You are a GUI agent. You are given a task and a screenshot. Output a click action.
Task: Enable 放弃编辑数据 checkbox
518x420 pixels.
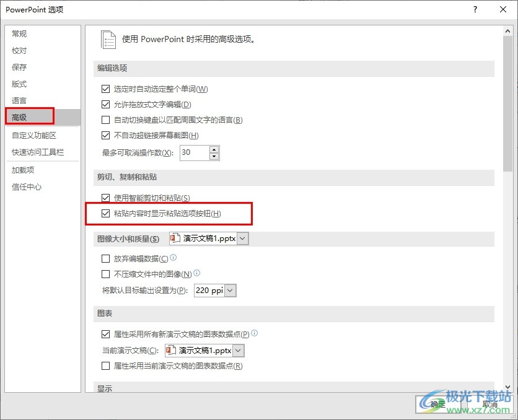pos(106,258)
